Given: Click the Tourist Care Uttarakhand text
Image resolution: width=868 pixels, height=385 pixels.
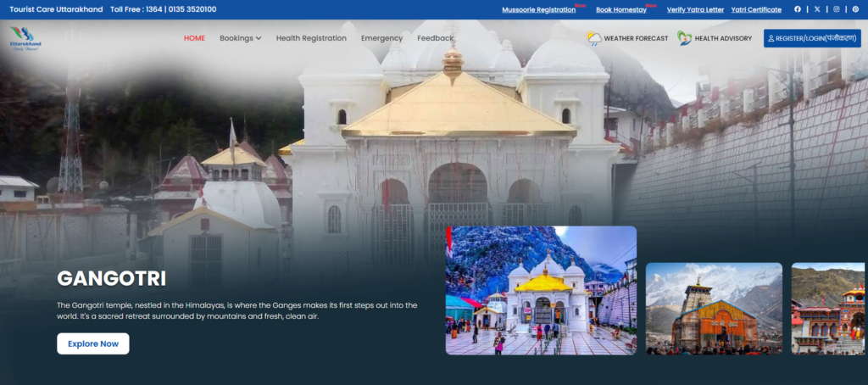Looking at the screenshot, I should pos(56,9).
